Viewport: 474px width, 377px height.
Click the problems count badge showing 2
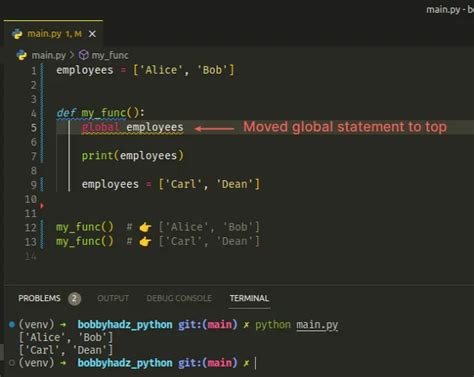click(74, 298)
